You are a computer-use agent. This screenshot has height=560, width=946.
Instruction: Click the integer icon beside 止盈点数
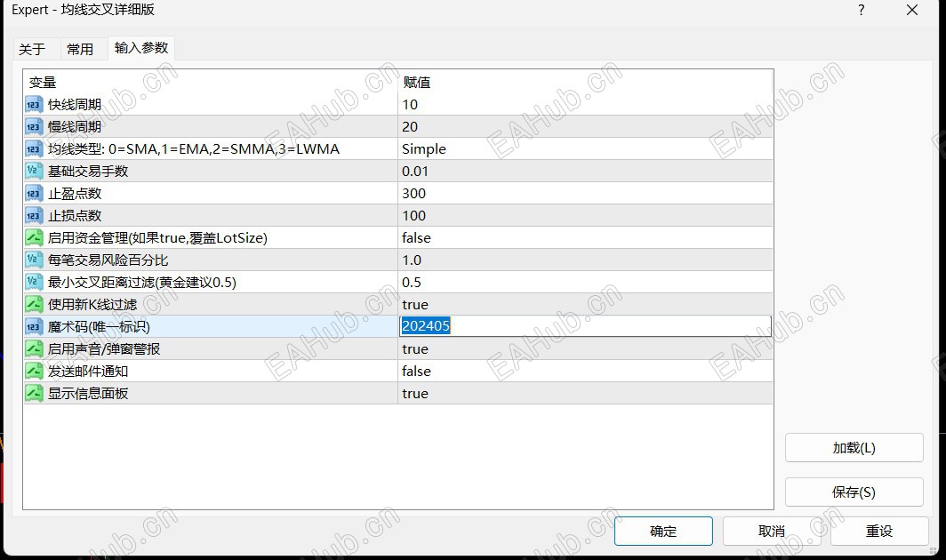[x=34, y=194]
